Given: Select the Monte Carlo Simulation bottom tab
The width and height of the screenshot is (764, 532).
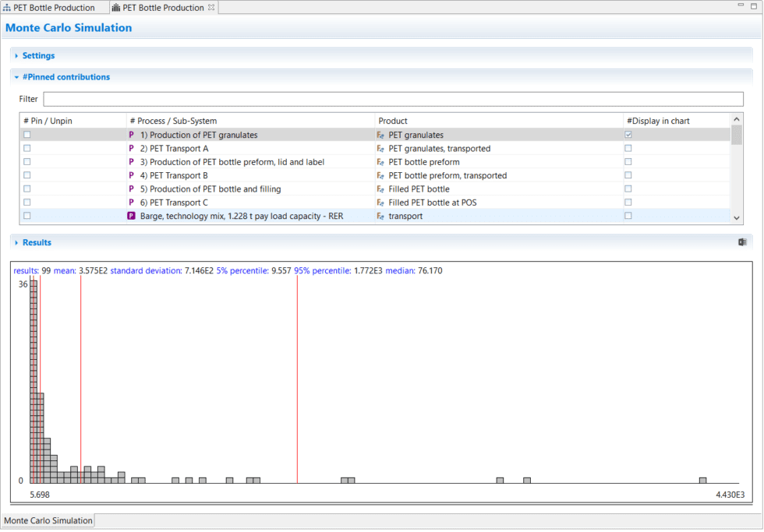Looking at the screenshot, I should 48,520.
